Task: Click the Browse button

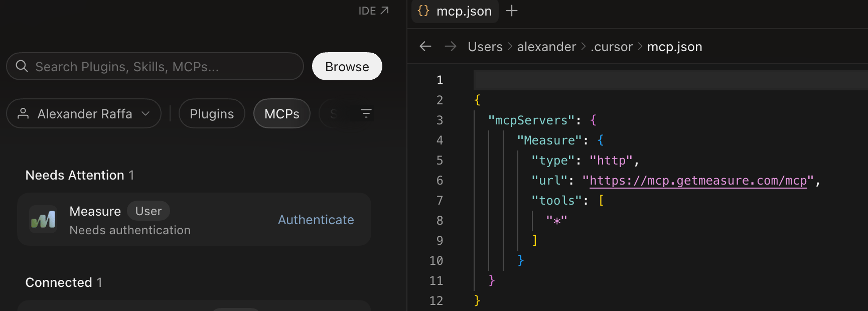Action: (x=347, y=66)
